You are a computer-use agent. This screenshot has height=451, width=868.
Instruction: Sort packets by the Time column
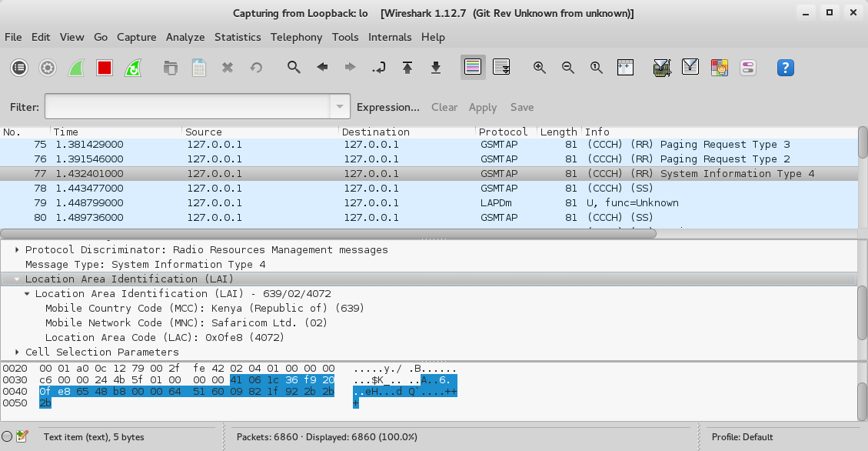pos(115,132)
